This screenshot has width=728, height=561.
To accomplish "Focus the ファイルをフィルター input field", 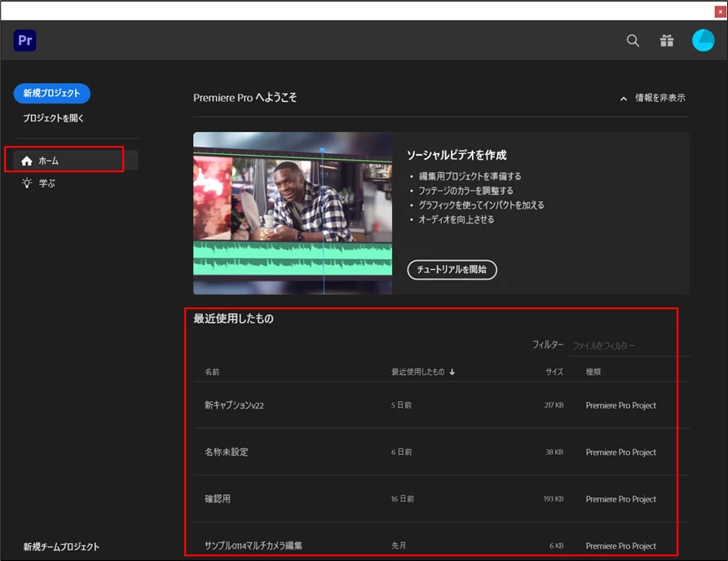I will [629, 346].
